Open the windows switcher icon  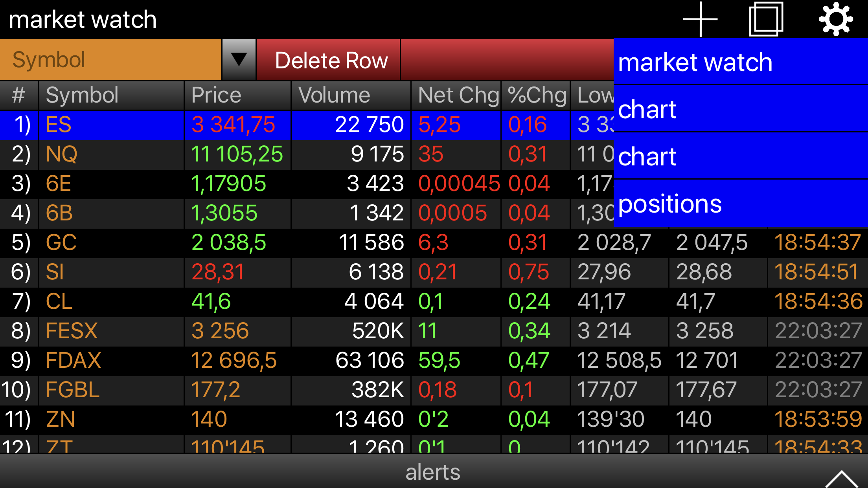click(766, 19)
